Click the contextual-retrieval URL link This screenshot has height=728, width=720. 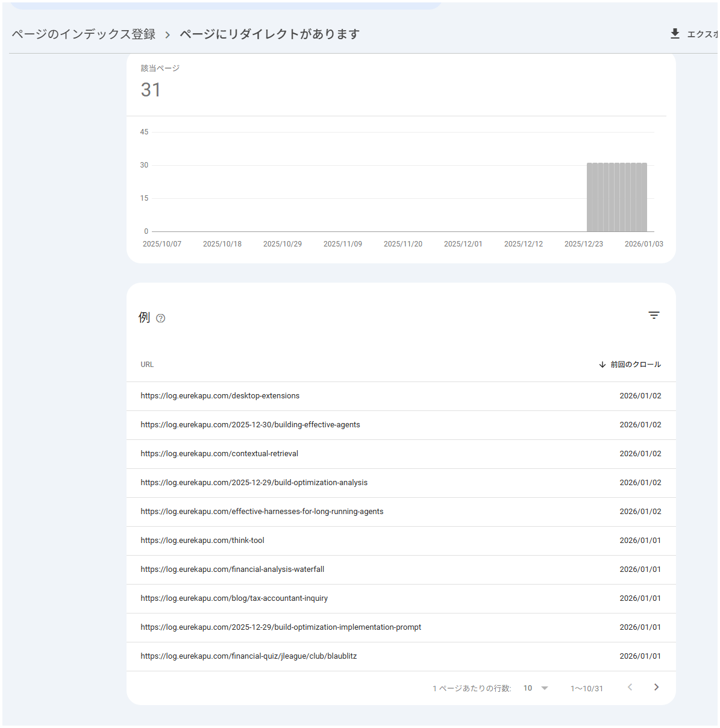[x=219, y=454]
